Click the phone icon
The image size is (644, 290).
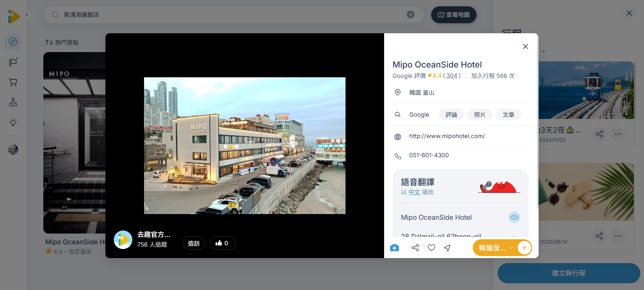pos(398,156)
